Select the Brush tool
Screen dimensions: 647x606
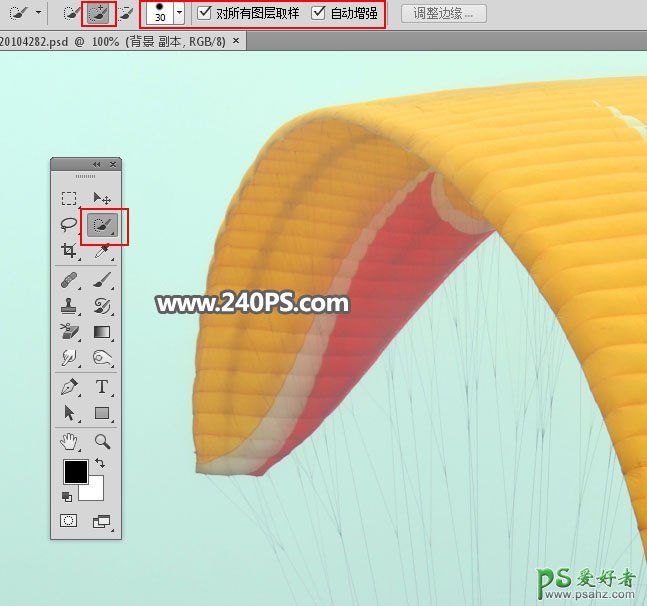102,280
